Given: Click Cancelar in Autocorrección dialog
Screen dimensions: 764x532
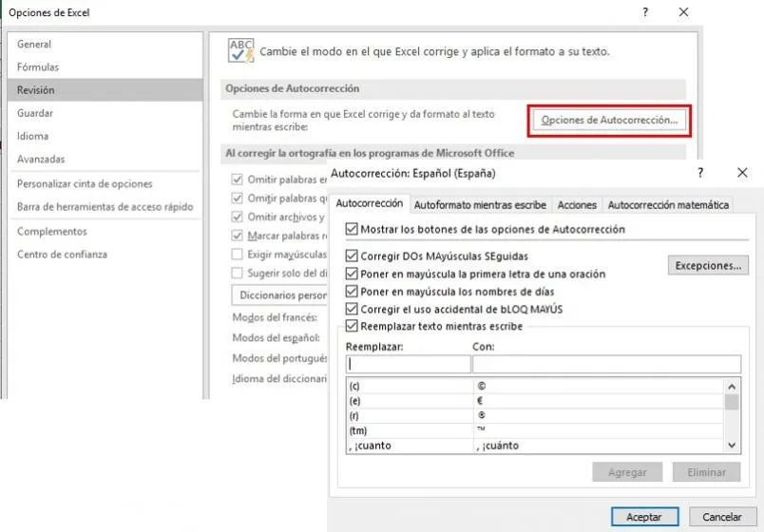Looking at the screenshot, I should 722,517.
